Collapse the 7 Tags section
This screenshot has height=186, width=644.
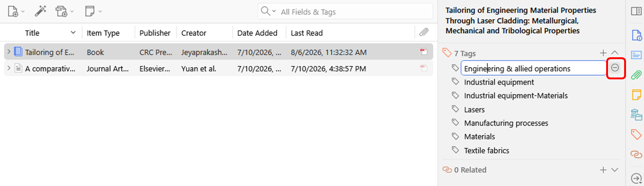615,53
